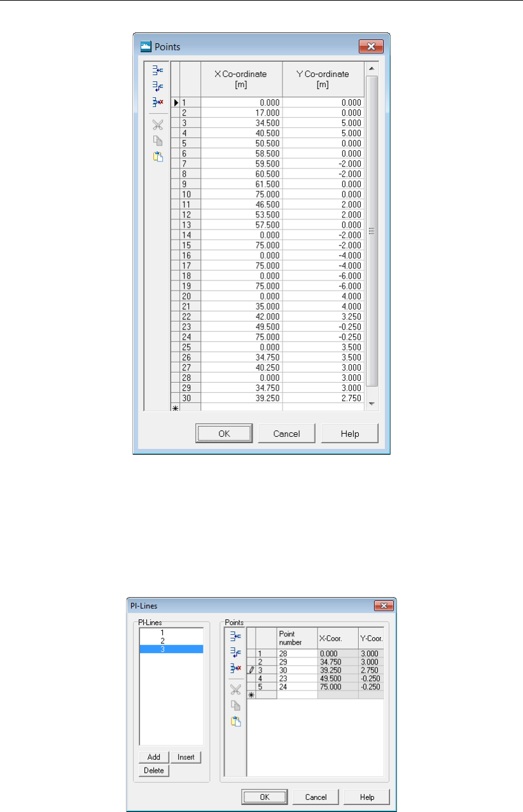Close the Points dialog window
523x812 pixels.
click(x=371, y=46)
